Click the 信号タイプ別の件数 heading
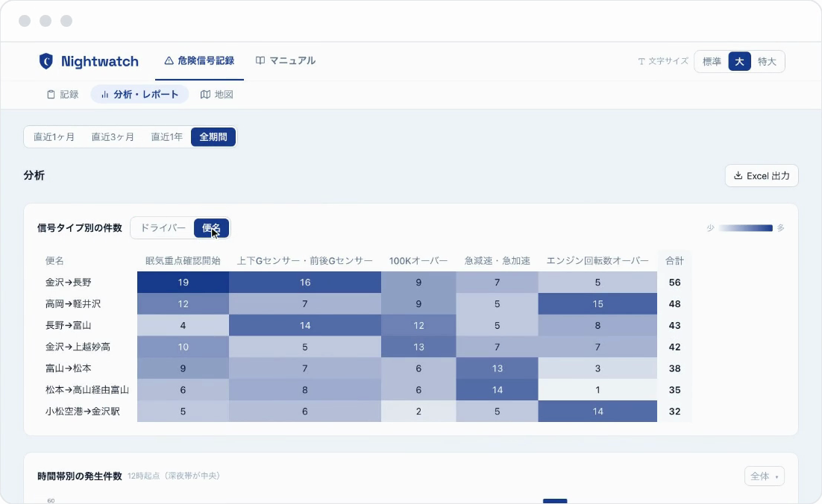This screenshot has height=504, width=822. tap(80, 228)
